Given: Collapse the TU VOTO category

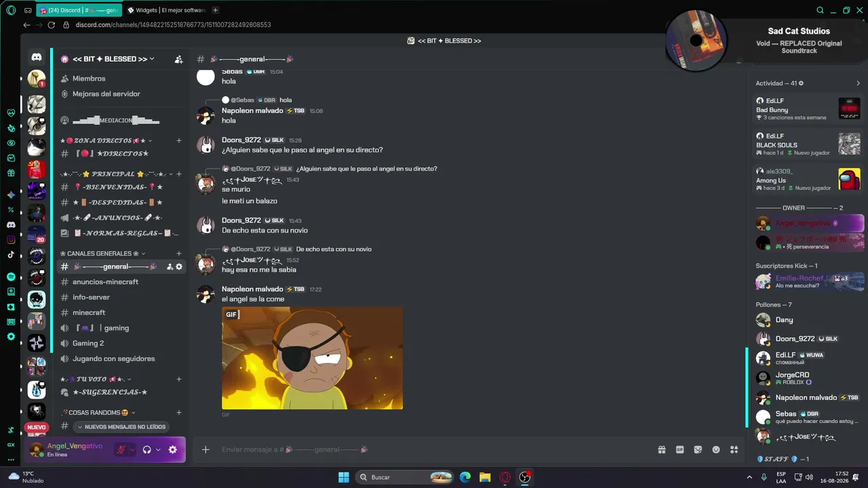Looking at the screenshot, I should (x=96, y=379).
